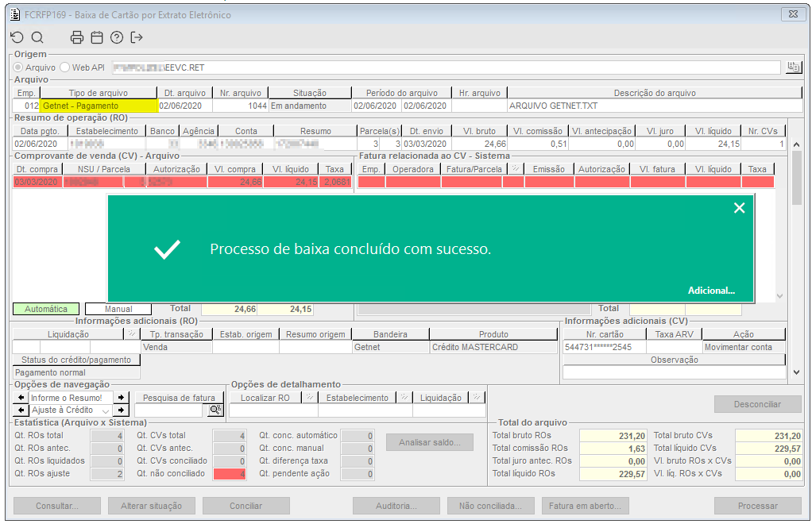Click the Informe o Resumo input field

71,398
